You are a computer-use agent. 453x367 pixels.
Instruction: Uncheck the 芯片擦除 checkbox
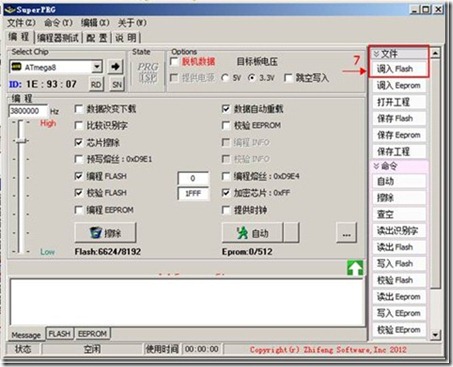click(x=79, y=143)
